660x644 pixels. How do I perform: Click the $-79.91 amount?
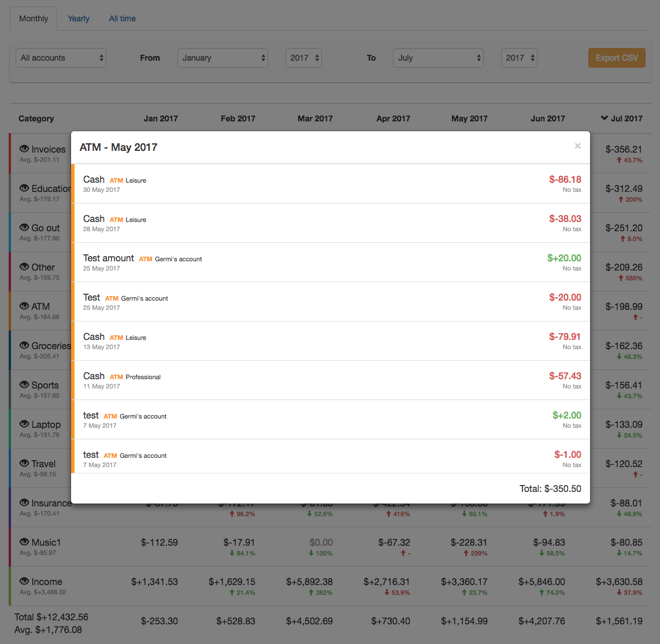tap(565, 336)
